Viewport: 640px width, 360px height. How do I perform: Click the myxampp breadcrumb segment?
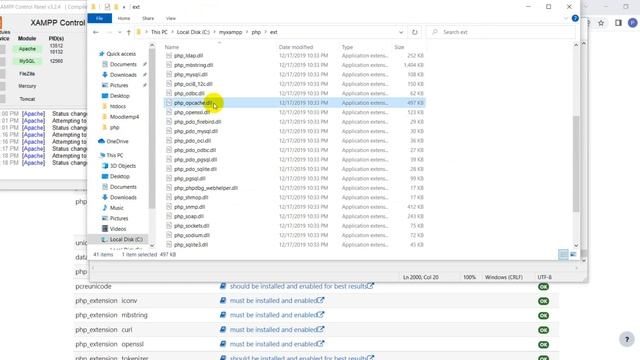230,32
